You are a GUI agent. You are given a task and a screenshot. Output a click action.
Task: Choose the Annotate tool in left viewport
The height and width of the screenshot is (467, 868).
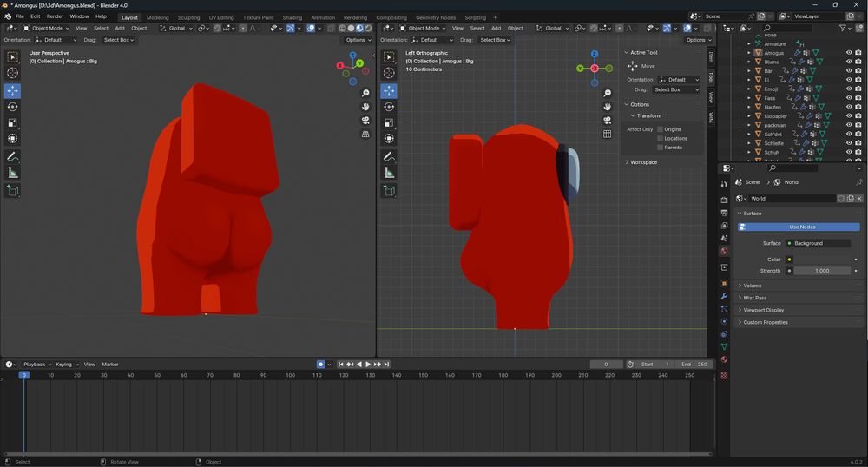click(x=13, y=157)
